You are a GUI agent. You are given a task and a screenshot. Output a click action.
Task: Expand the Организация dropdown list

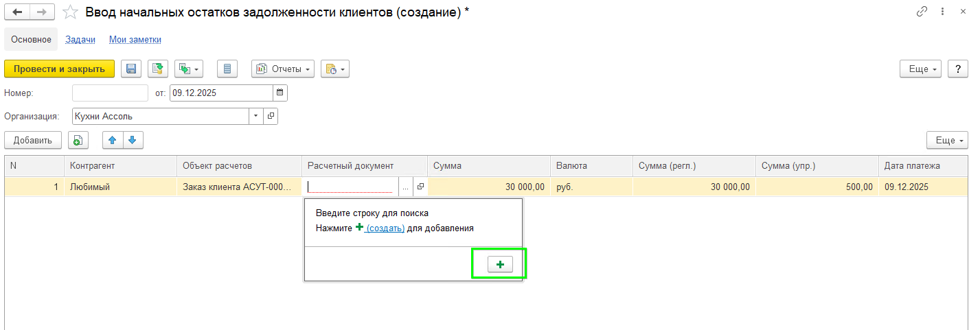(255, 116)
